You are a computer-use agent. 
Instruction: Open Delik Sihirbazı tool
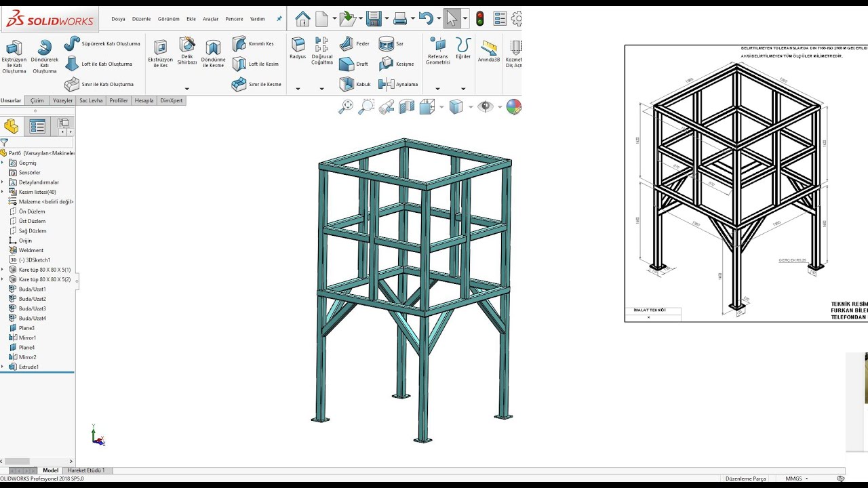pyautogui.click(x=187, y=52)
